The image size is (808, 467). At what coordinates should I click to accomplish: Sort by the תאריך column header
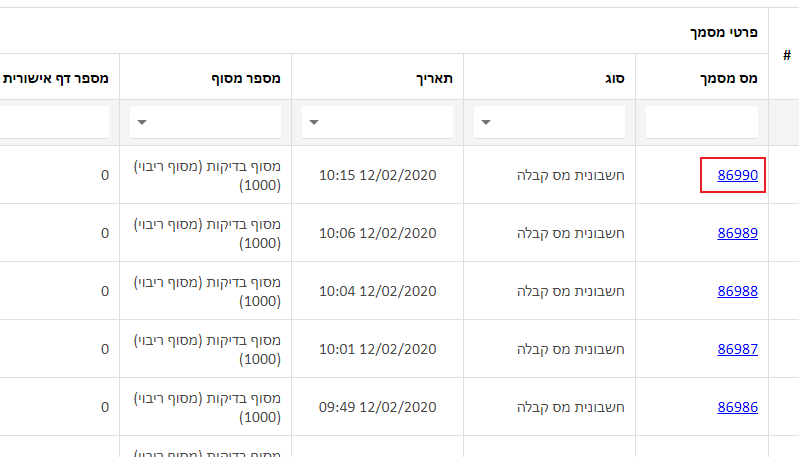point(434,78)
